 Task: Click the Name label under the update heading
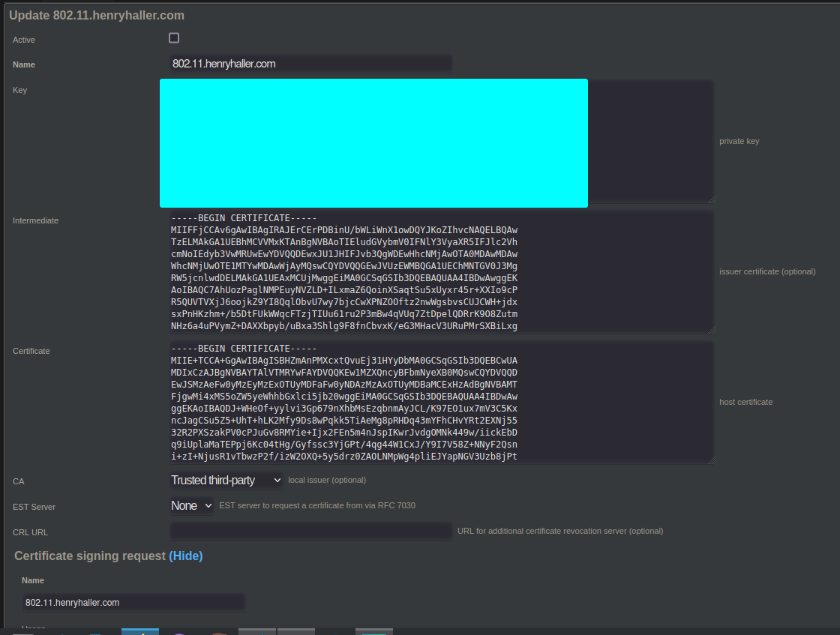point(24,64)
